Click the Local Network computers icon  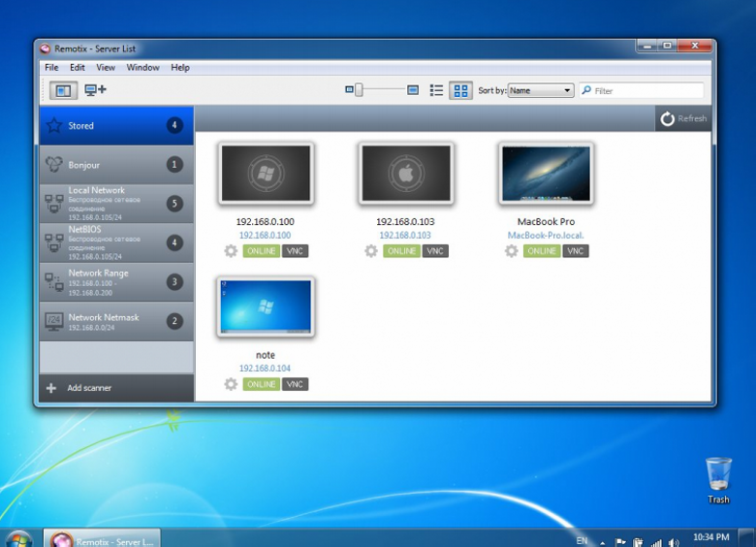tap(54, 204)
